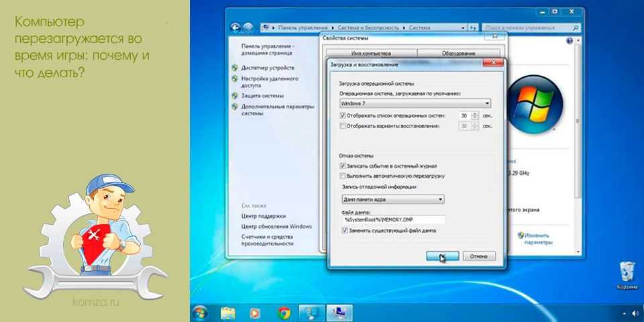Click the Control Panel taskbar icon
Screen dimensions: 644x322
coord(311,313)
